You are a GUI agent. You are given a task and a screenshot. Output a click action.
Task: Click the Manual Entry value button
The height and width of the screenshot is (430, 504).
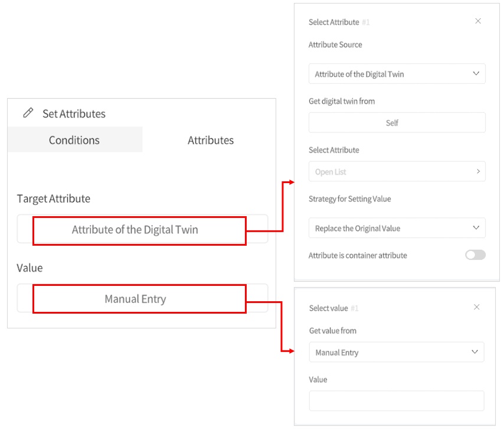point(139,299)
